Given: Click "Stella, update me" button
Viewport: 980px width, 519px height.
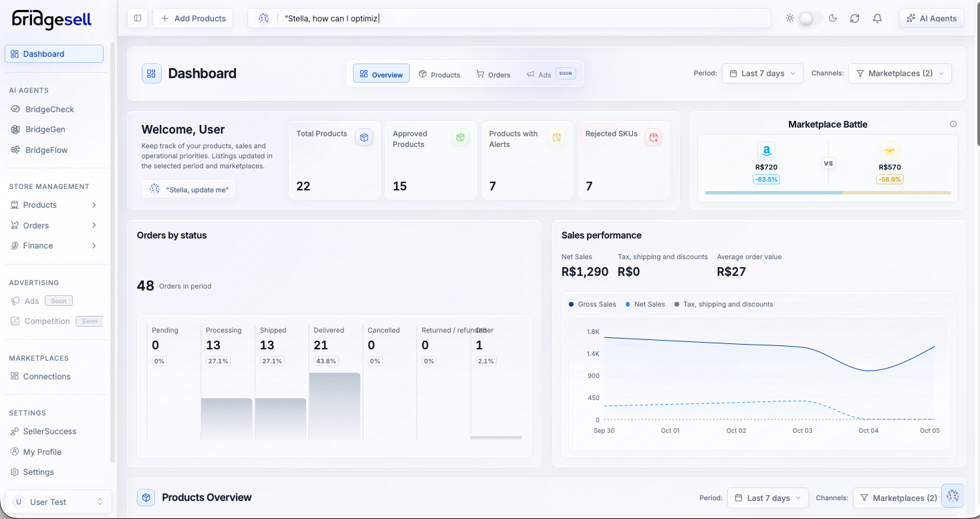Looking at the screenshot, I should [189, 189].
